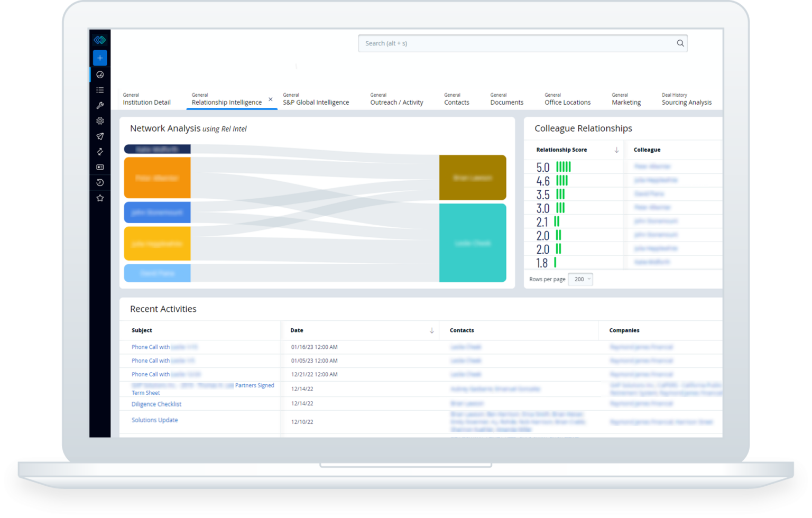Click the sync arrows icon in sidebar
Image resolution: width=812 pixels, height=518 pixels.
point(100,152)
